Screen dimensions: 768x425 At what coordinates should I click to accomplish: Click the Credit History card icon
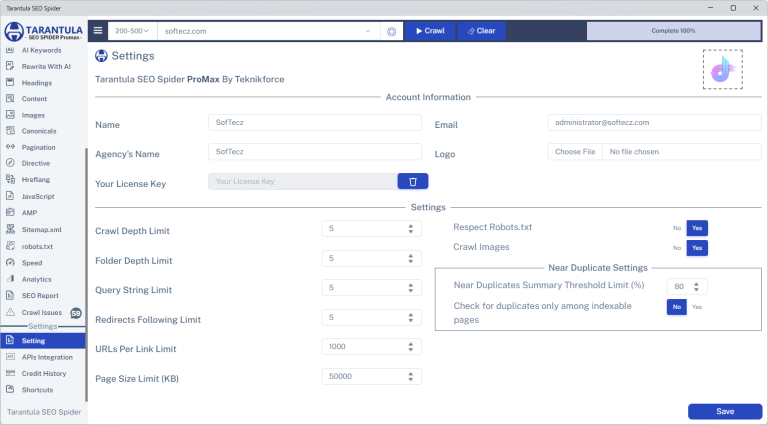(10, 373)
